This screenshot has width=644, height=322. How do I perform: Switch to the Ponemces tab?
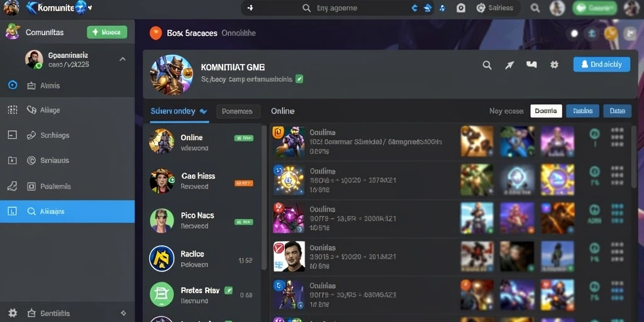tap(238, 111)
